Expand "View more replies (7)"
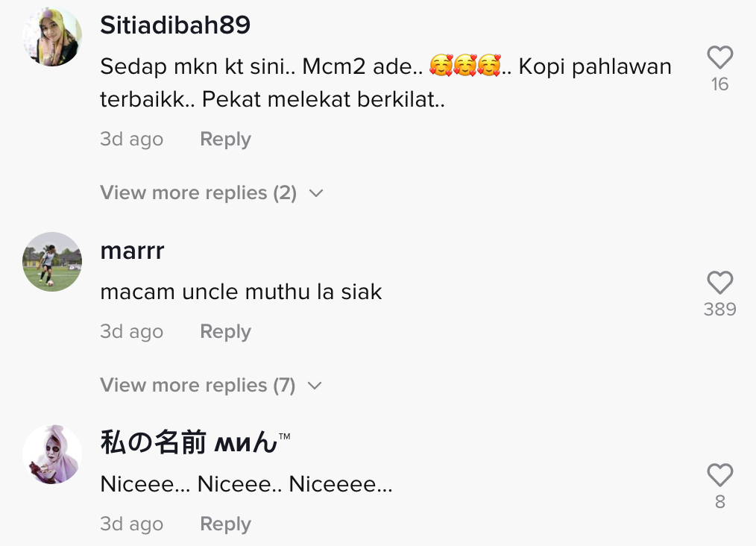Screen dimensions: 756x546 tap(198, 386)
